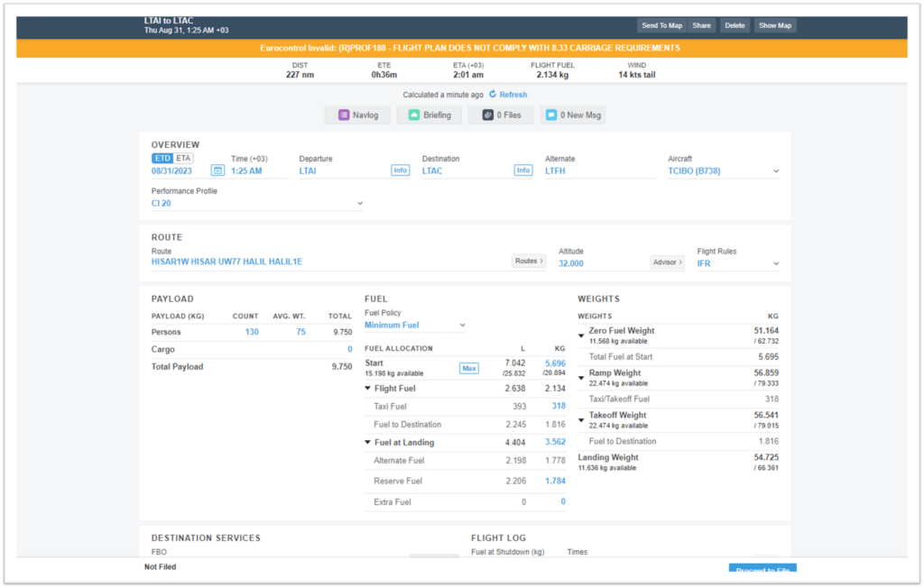Collapse the Takeoff Weight section

click(581, 420)
